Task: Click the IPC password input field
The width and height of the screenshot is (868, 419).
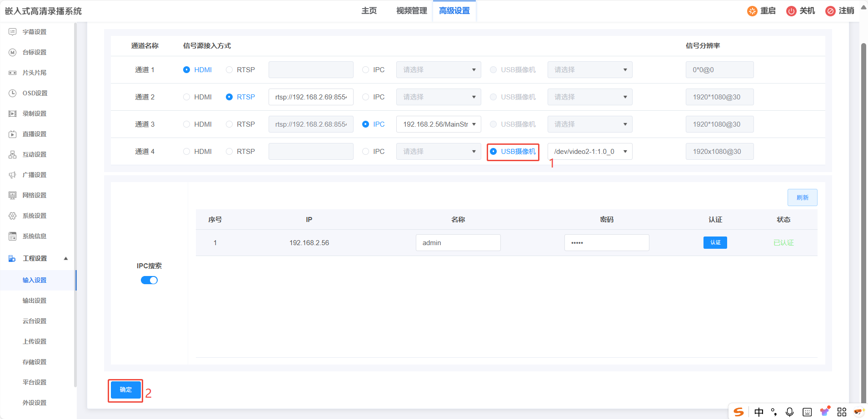Action: click(x=607, y=242)
